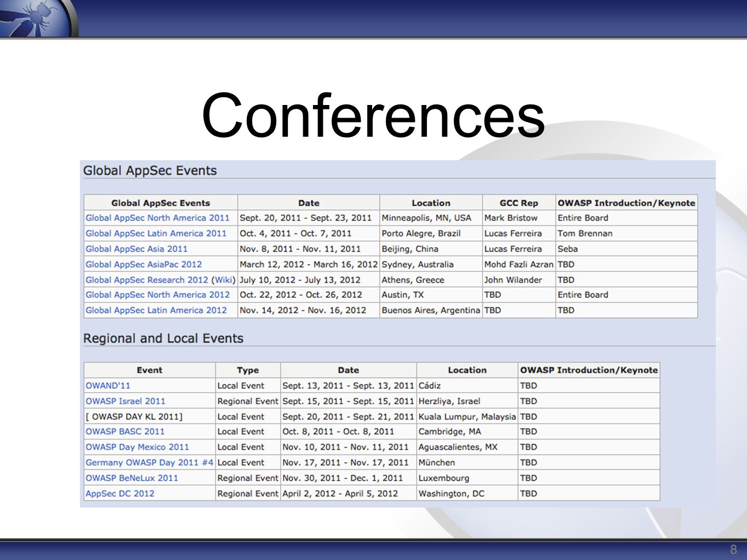Select the Minneapolis, MN, USA cell

431,218
